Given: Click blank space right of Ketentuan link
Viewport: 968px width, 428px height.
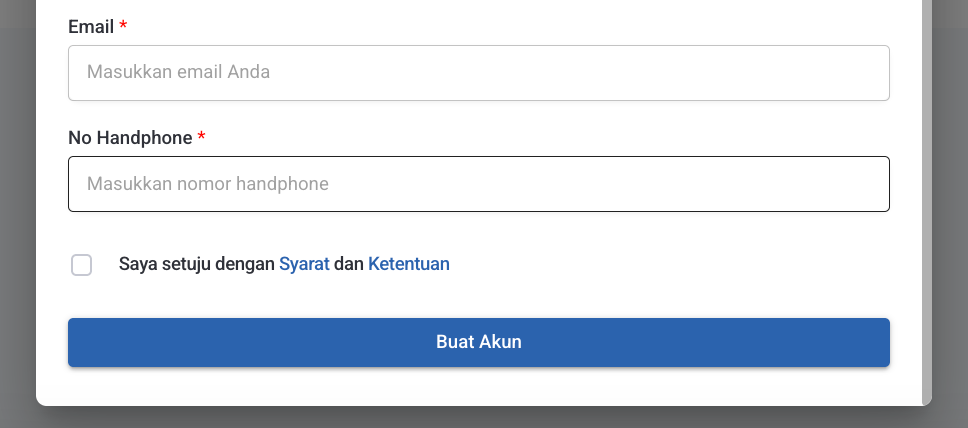Looking at the screenshot, I should tap(650, 264).
